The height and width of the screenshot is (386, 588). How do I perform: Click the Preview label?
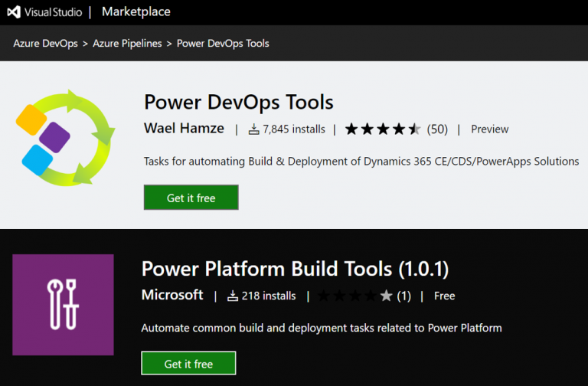[x=490, y=129]
